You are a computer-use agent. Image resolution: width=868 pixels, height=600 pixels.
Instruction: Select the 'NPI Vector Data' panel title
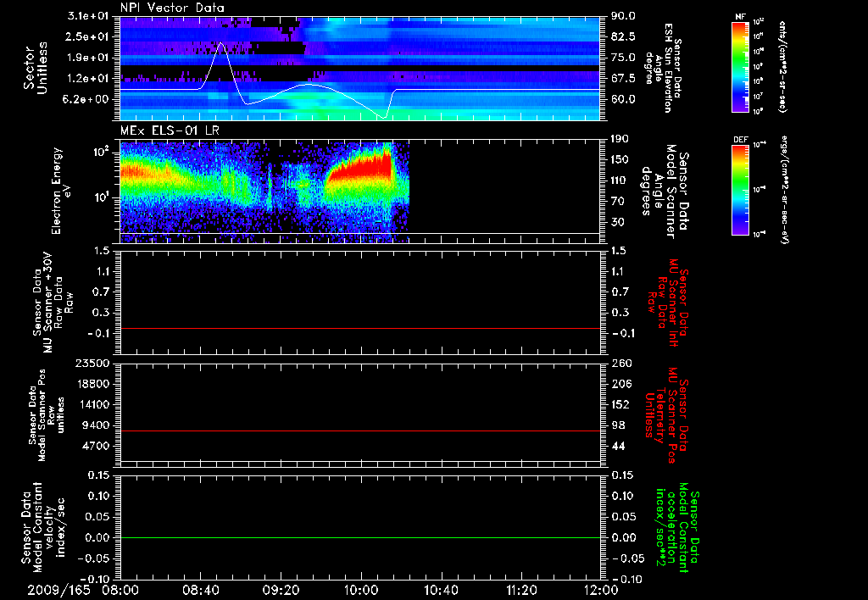pyautogui.click(x=172, y=8)
